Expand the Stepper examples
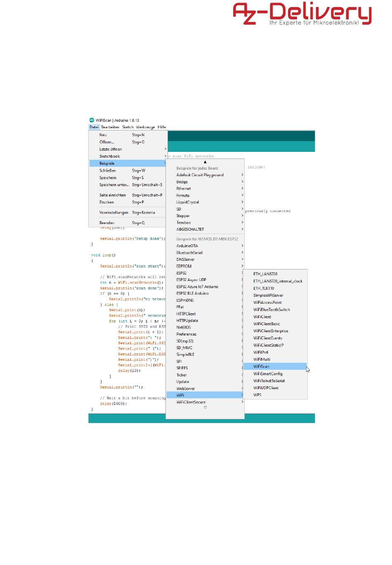The width and height of the screenshot is (392, 565). [205, 216]
